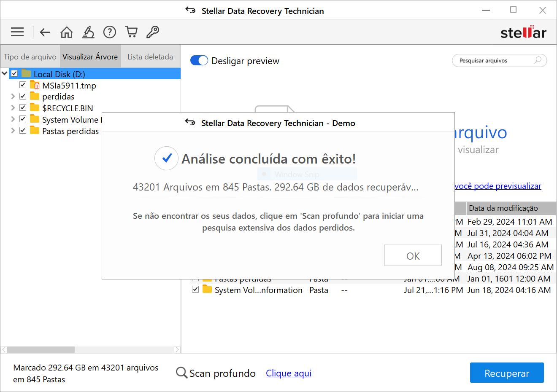Switch to Lista deletada tab
This screenshot has height=392, width=557.
tap(150, 56)
